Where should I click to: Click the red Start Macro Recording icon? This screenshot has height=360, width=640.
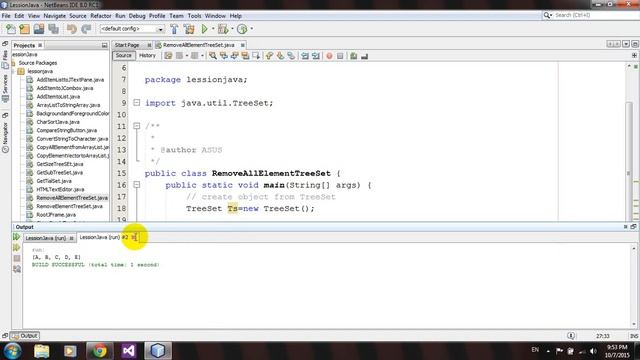tap(329, 56)
